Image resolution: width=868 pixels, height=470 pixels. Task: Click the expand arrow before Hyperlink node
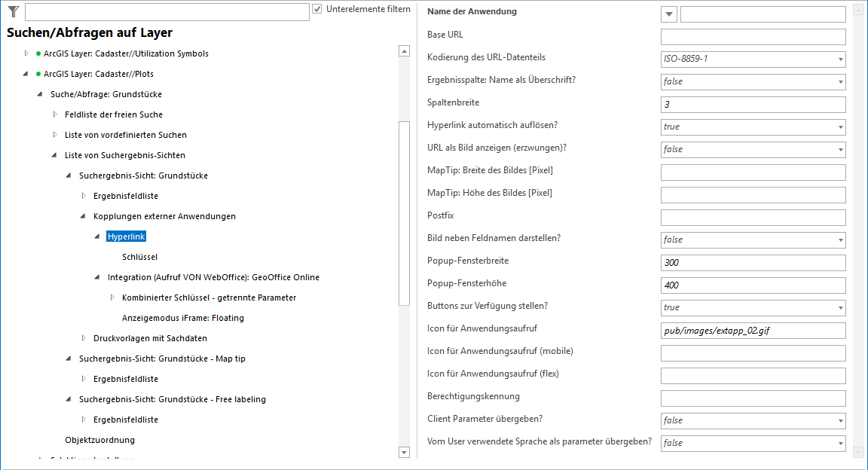[96, 236]
